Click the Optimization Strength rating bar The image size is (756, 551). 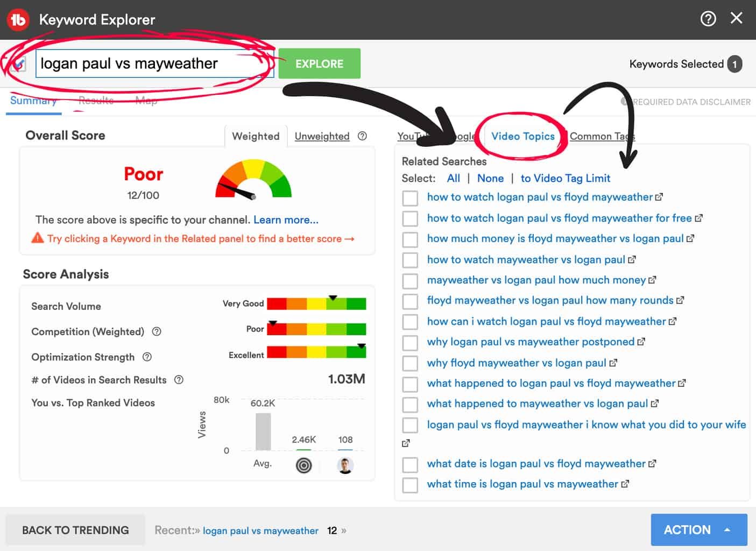tap(316, 352)
